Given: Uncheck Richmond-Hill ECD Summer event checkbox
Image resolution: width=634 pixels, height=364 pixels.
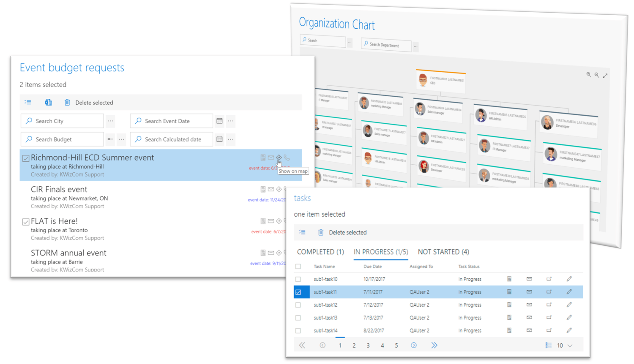Looking at the screenshot, I should (x=26, y=158).
